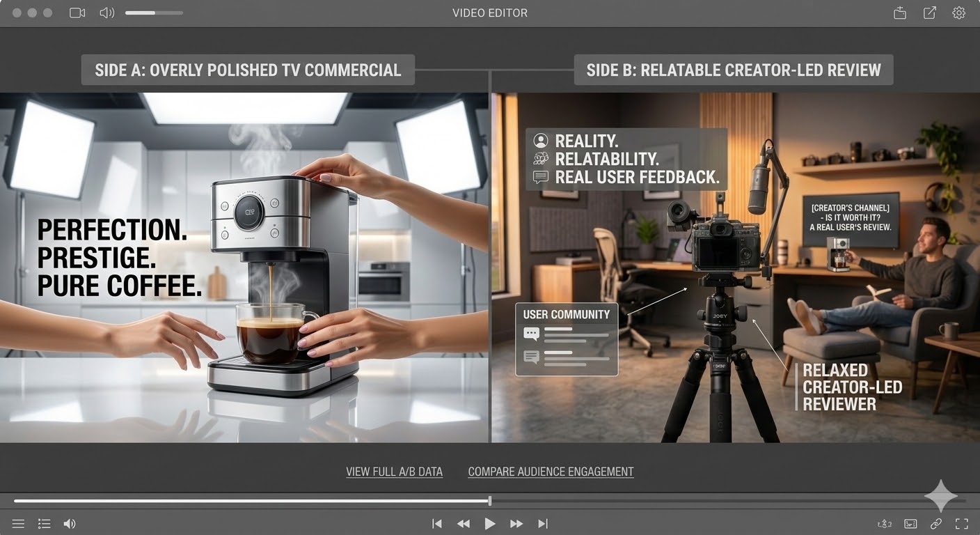The image size is (980, 535).
Task: Select the Side A: Overly Polished TV Commercial label
Action: coord(247,70)
